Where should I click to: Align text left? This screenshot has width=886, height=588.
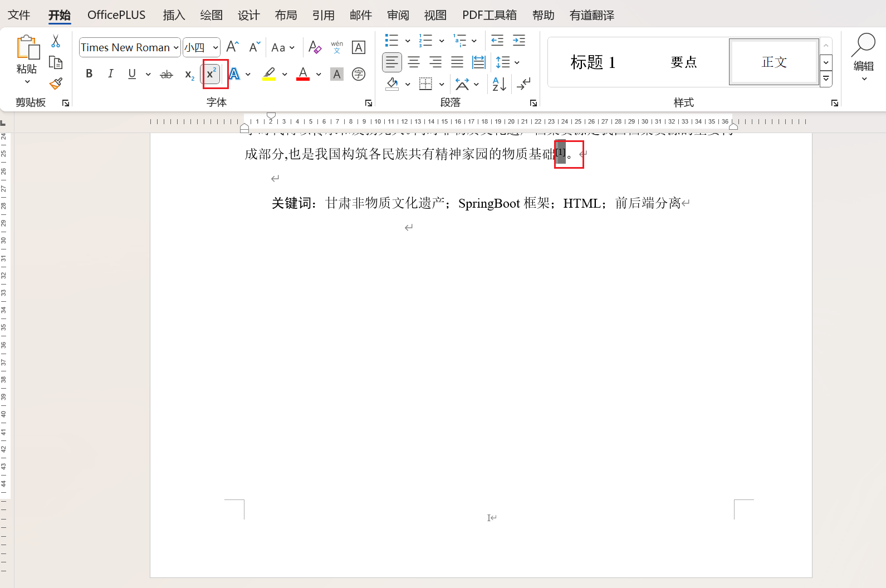coord(392,62)
